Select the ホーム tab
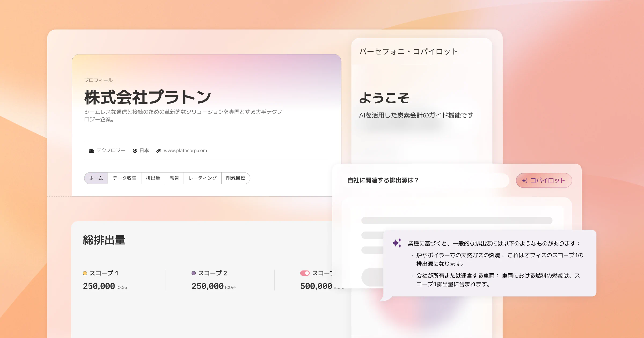Viewport: 644px width, 338px height. tap(96, 178)
